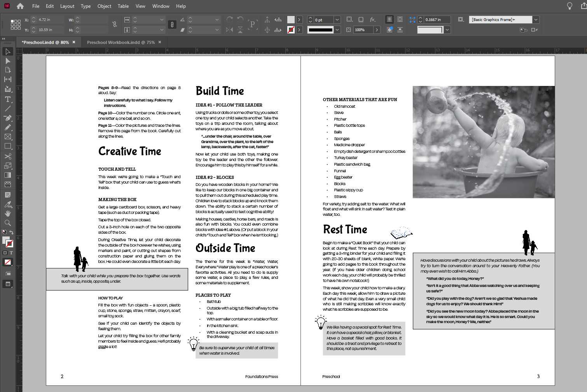Open the Edit menu
Viewport: 587px width, 392px height.
coord(50,6)
